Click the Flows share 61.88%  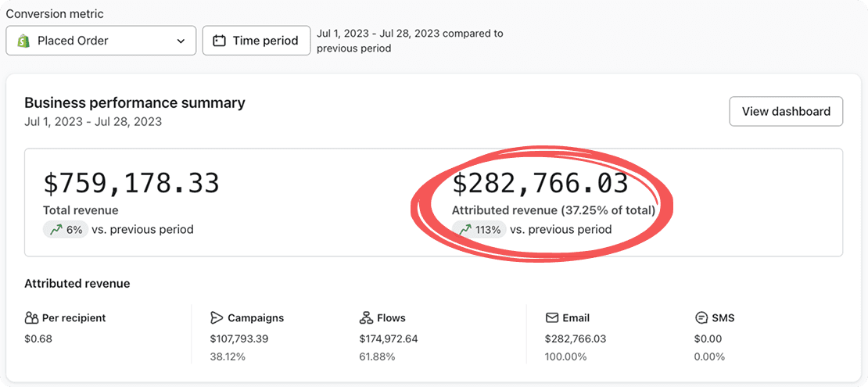[x=377, y=357]
